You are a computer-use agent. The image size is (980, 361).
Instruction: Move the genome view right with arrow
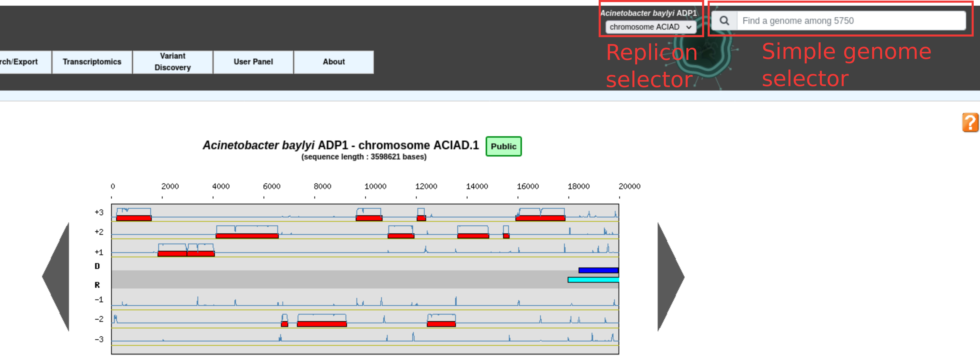pyautogui.click(x=671, y=277)
